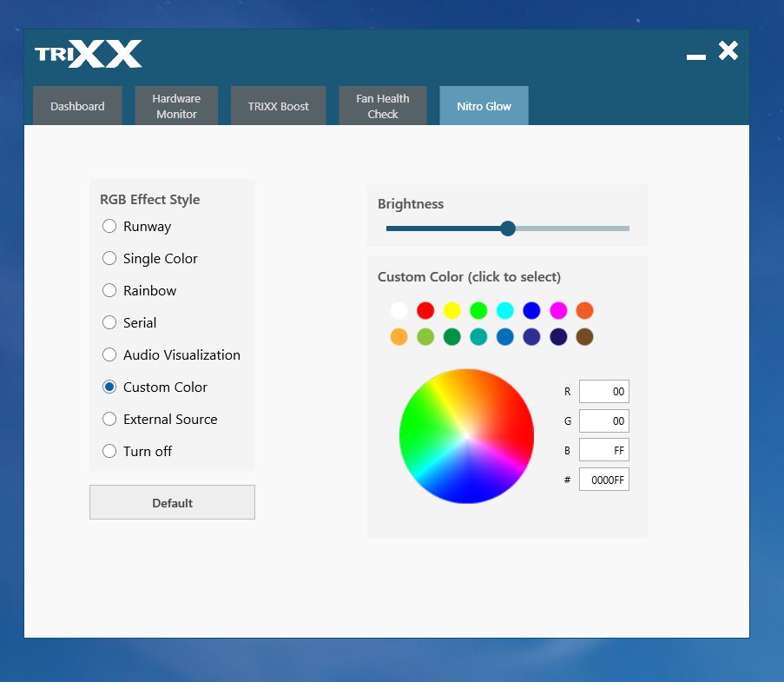Click the G value input field
This screenshot has height=682, width=784.
point(604,420)
